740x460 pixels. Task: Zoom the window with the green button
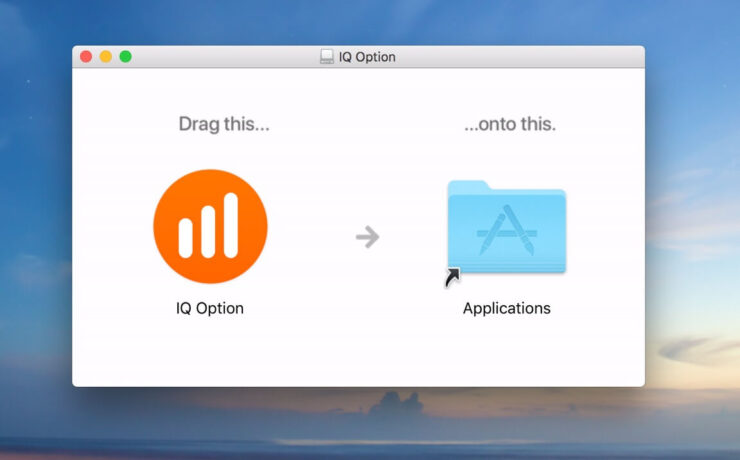coord(126,57)
